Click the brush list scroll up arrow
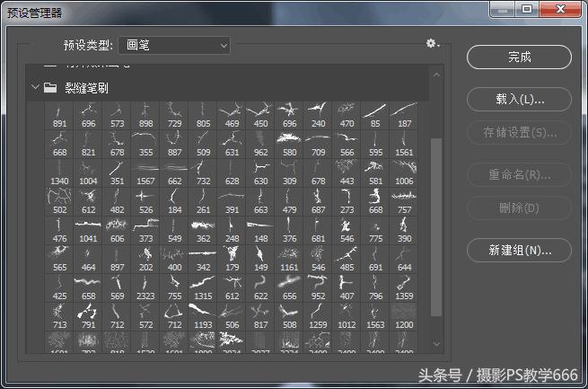Screen dimensions: 588x389 pos(436,75)
